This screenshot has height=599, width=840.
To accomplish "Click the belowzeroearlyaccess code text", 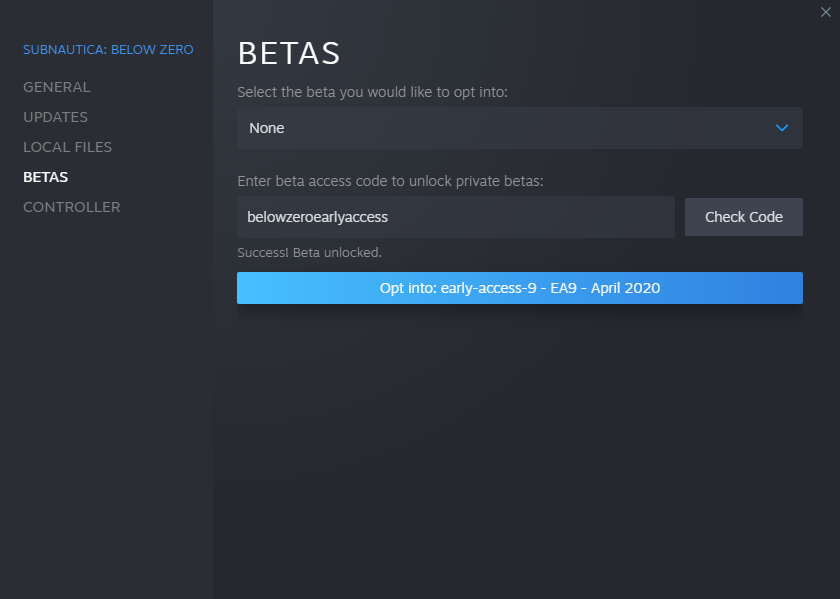I will [x=318, y=216].
